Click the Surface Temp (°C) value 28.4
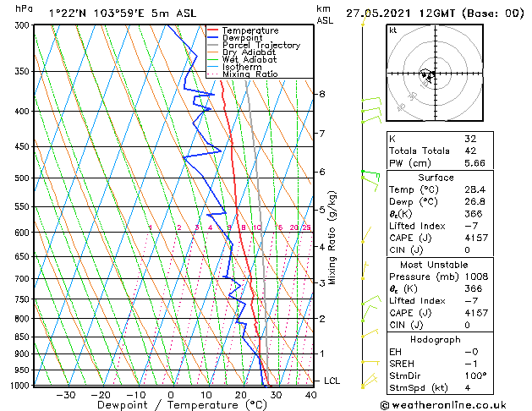The image size is (532, 411). pyautogui.click(x=474, y=189)
